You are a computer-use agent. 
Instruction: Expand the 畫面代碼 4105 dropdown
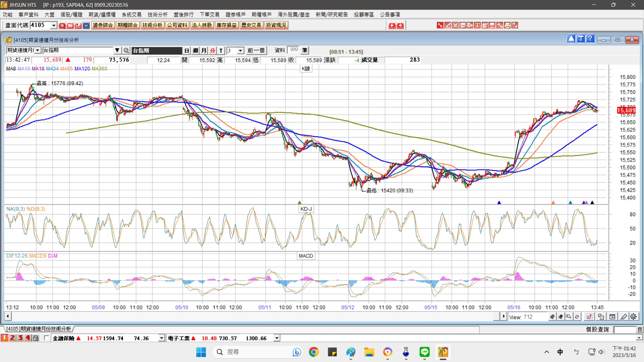coord(54,25)
